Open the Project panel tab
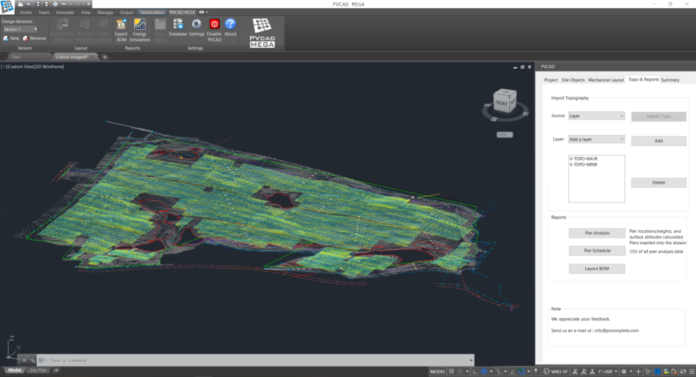The width and height of the screenshot is (696, 377). coord(550,80)
